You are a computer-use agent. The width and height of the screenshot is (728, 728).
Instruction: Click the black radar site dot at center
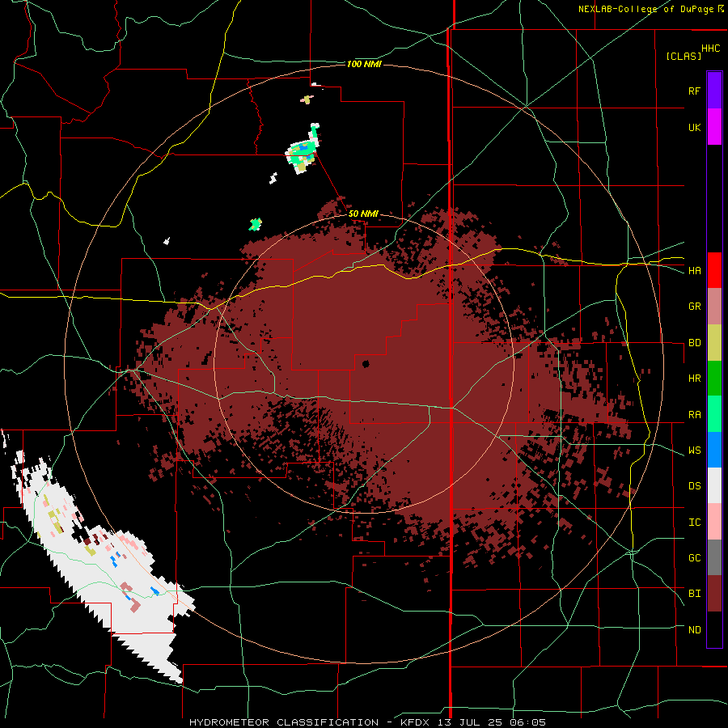[366, 363]
